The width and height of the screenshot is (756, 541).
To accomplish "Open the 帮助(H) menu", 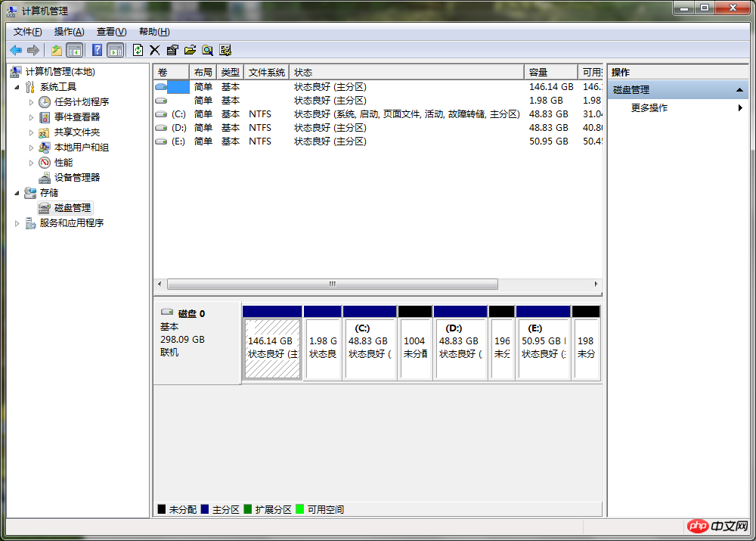I will click(x=154, y=32).
